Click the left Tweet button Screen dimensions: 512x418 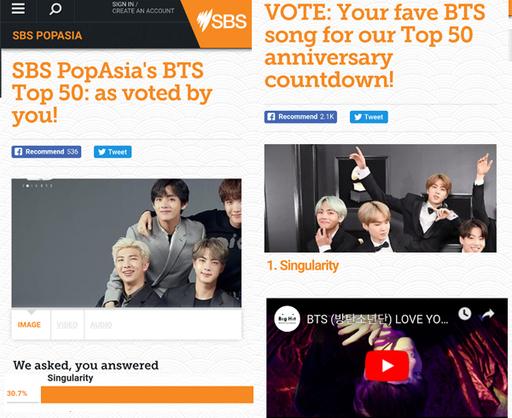tap(113, 152)
